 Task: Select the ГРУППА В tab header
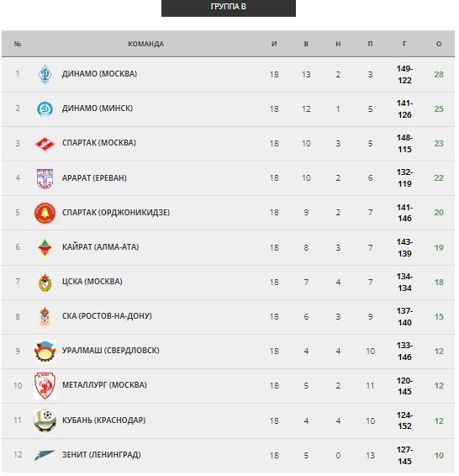point(229,8)
